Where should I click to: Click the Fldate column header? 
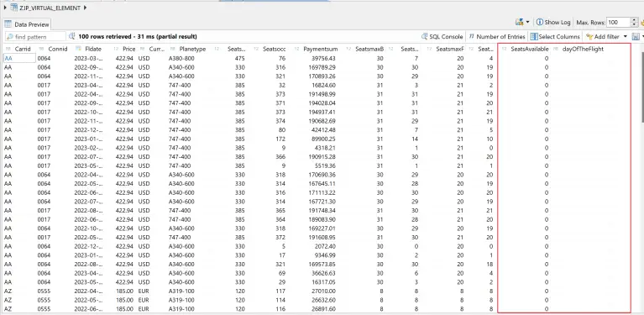tap(93, 49)
